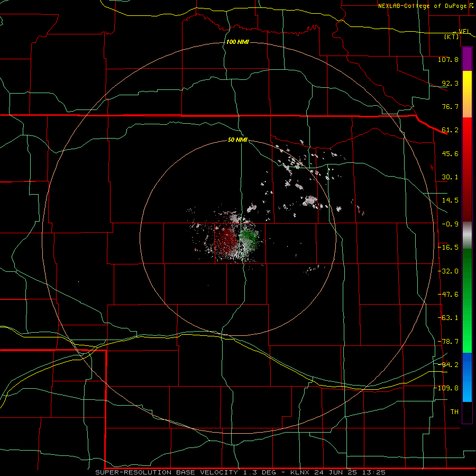Image resolution: width=476 pixels, height=476 pixels.
Task: Pick the gray near-zero segment of the color bar
Action: [467, 235]
